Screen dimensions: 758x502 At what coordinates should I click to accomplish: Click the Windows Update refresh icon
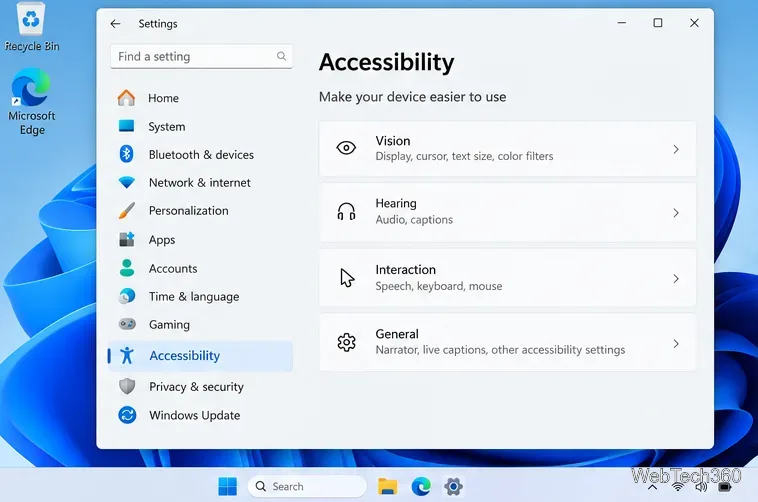[127, 415]
